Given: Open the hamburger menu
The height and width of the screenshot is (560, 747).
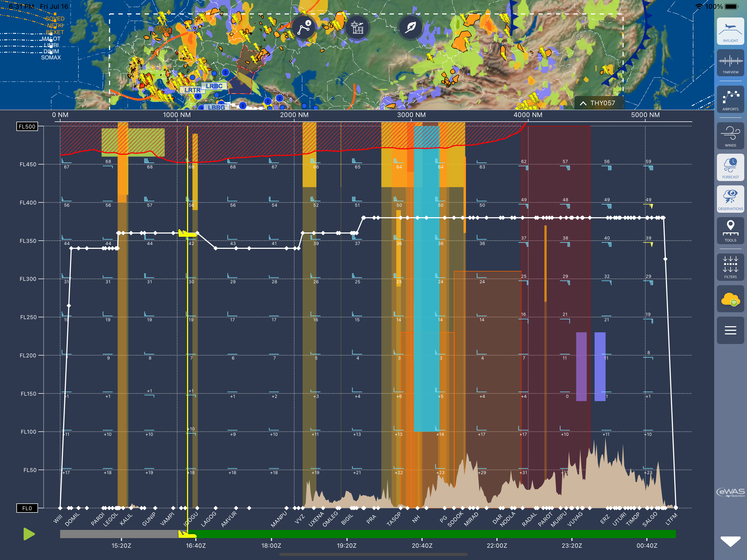Looking at the screenshot, I should point(730,330).
